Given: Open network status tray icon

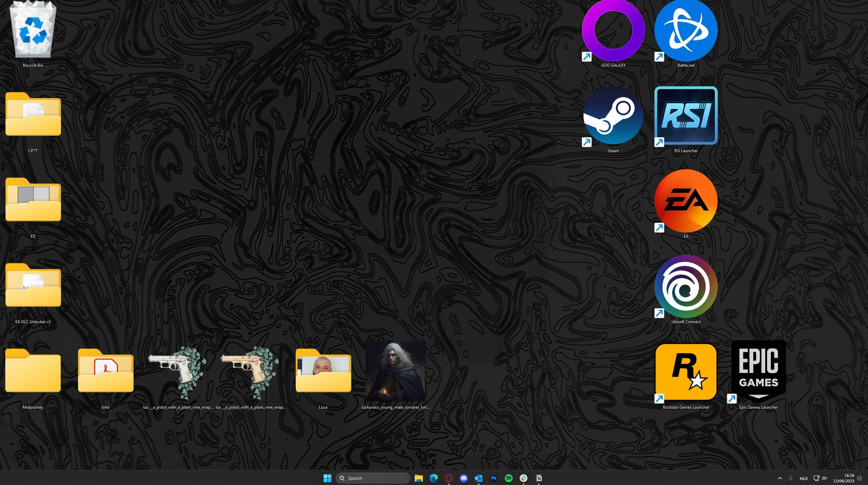Looking at the screenshot, I should click(x=816, y=478).
